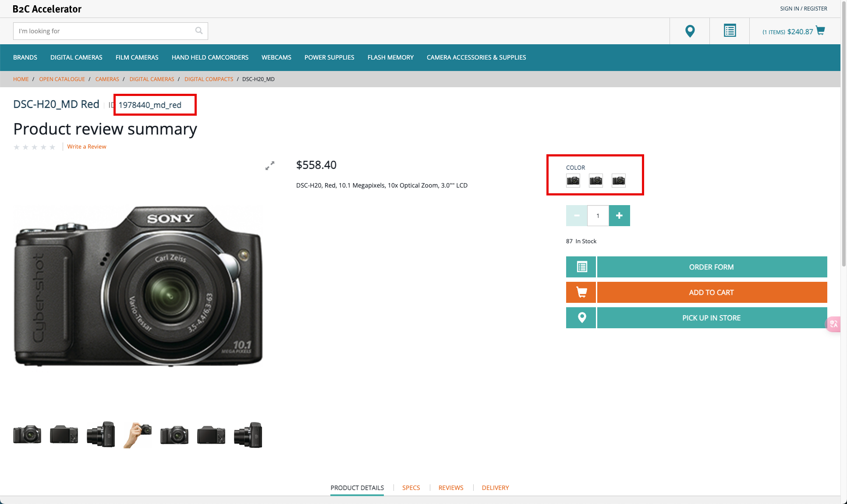The width and height of the screenshot is (847, 504).
Task: Decrease quantity with minus button
Action: point(577,216)
